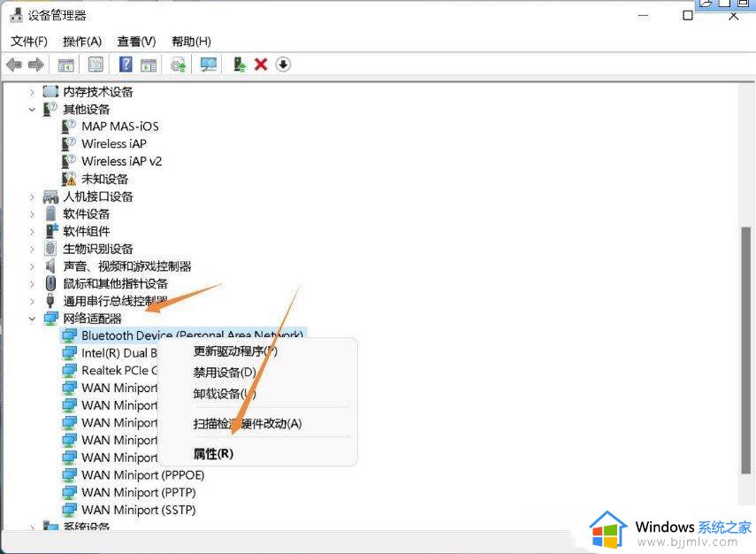Click the 人机接口设备 category icon
Image resolution: width=756 pixels, height=554 pixels.
tap(50, 196)
